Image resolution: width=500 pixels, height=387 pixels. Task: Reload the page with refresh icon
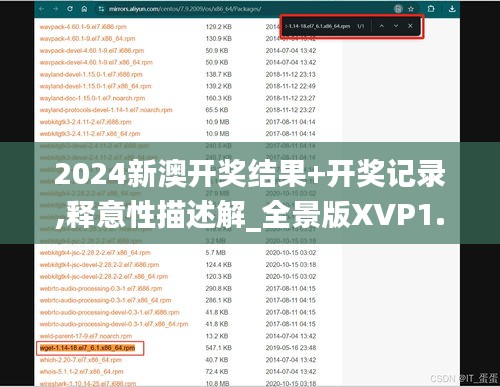(70, 9)
